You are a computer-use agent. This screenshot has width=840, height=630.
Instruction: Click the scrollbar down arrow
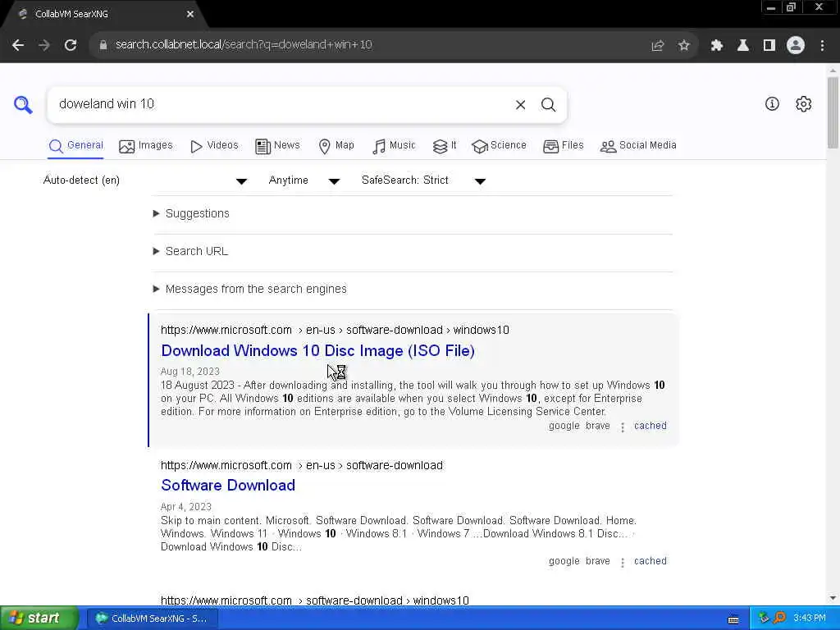(x=833, y=598)
